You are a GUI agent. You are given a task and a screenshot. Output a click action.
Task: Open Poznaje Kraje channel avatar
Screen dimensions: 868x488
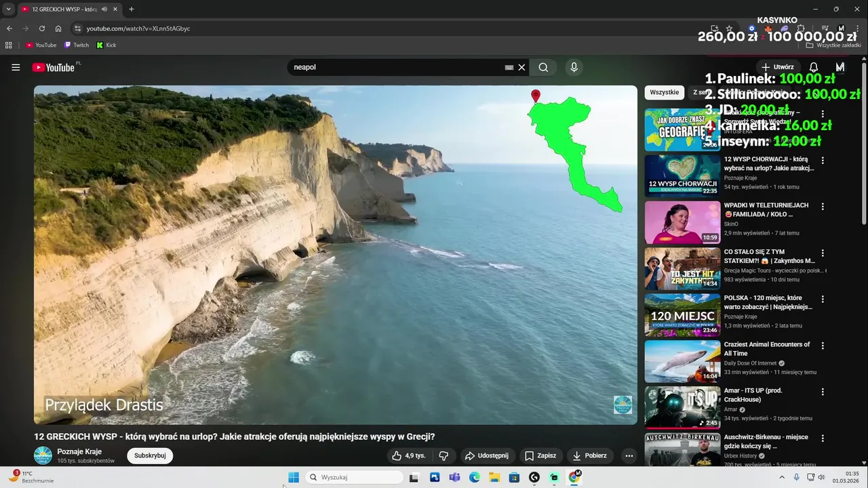[x=43, y=455]
